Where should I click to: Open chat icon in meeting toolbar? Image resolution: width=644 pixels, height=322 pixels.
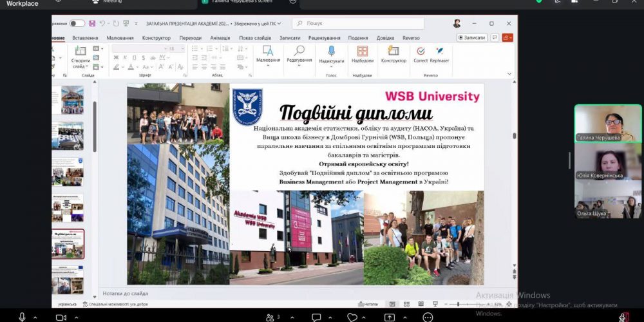point(316,317)
